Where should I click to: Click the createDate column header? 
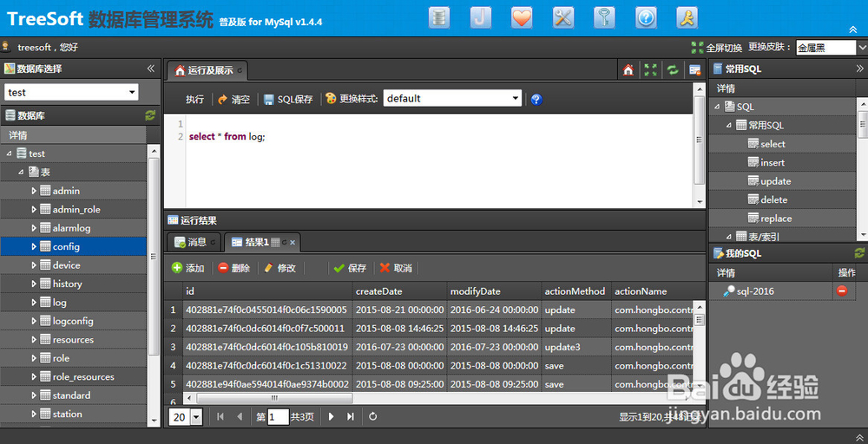pyautogui.click(x=399, y=291)
